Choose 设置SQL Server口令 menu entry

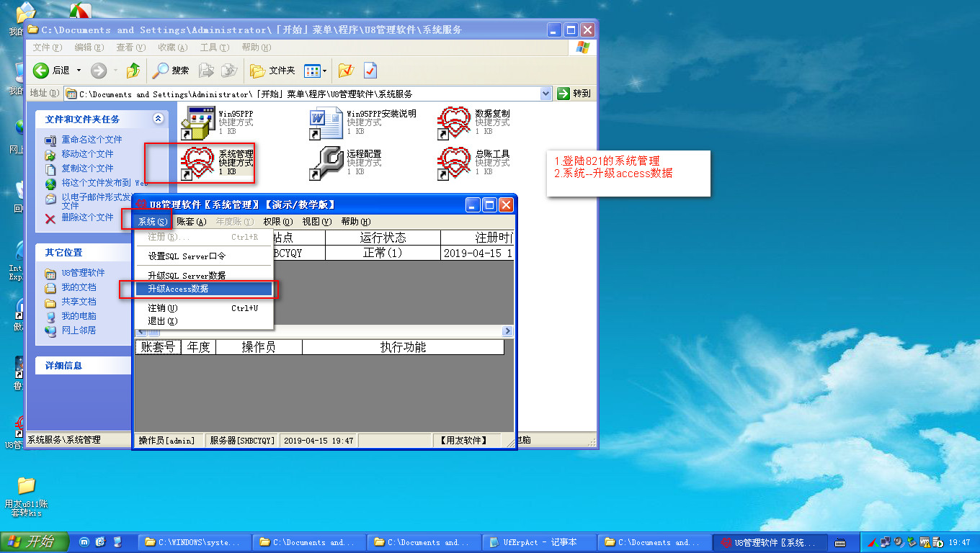pos(187,256)
